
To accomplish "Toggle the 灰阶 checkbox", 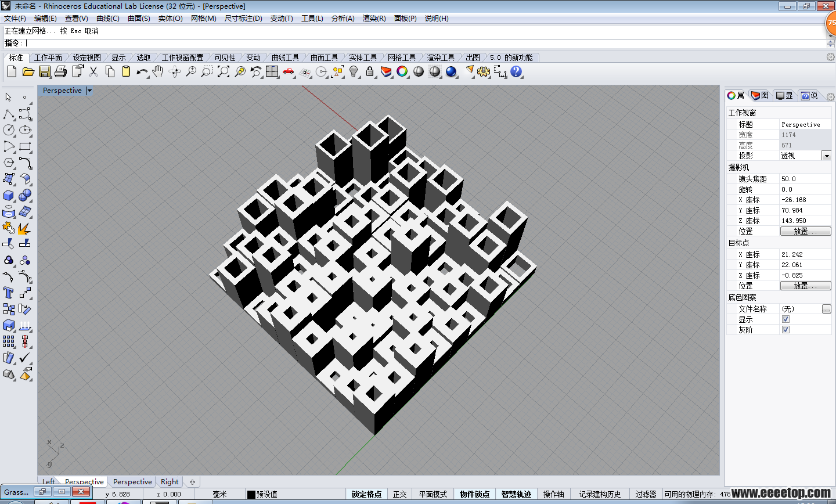I will click(x=785, y=330).
